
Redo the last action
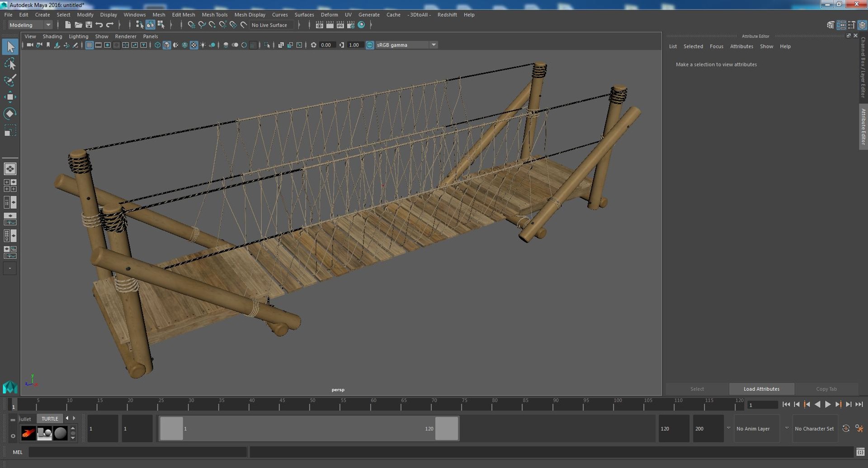point(109,25)
